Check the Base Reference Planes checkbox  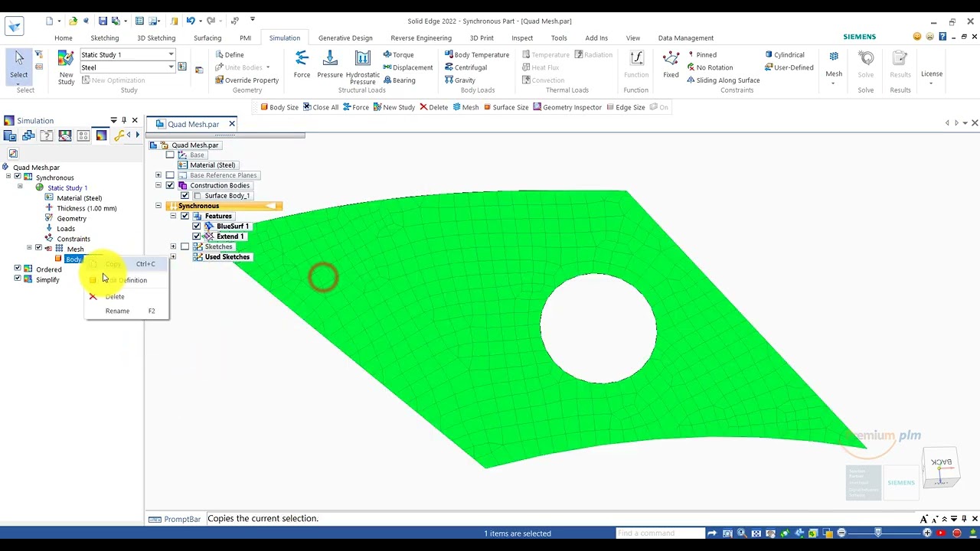[170, 175]
